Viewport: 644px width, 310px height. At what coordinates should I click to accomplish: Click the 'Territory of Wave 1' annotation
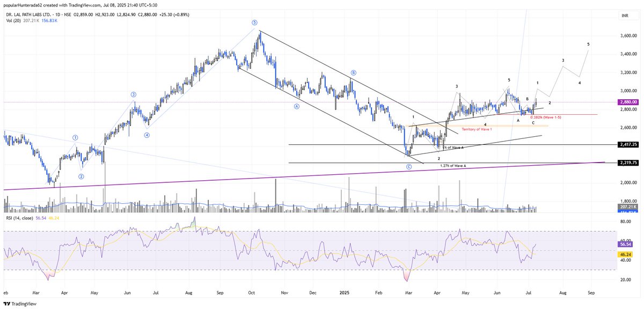pyautogui.click(x=477, y=130)
